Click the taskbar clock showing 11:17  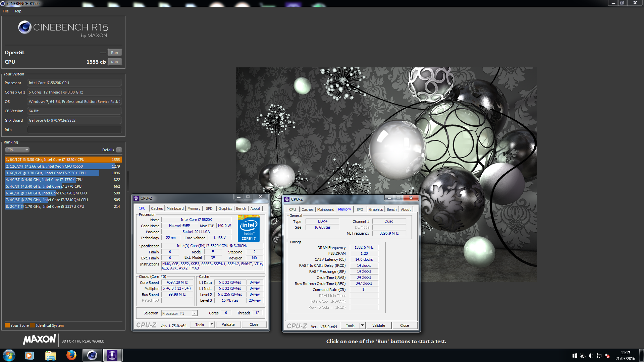pos(625,353)
